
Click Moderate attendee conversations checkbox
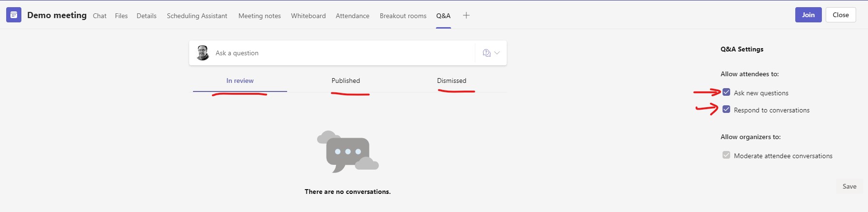726,155
